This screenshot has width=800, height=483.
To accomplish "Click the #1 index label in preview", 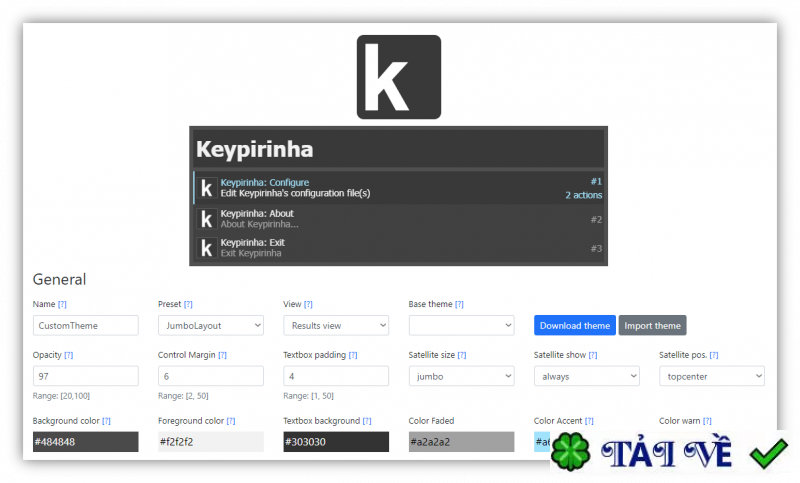I will coord(596,182).
